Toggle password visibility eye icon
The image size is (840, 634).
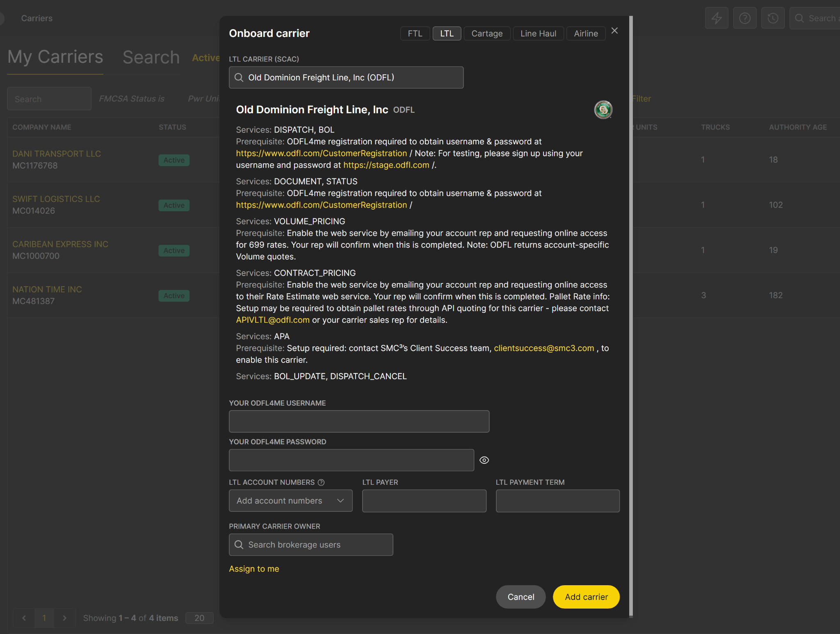[x=484, y=460]
